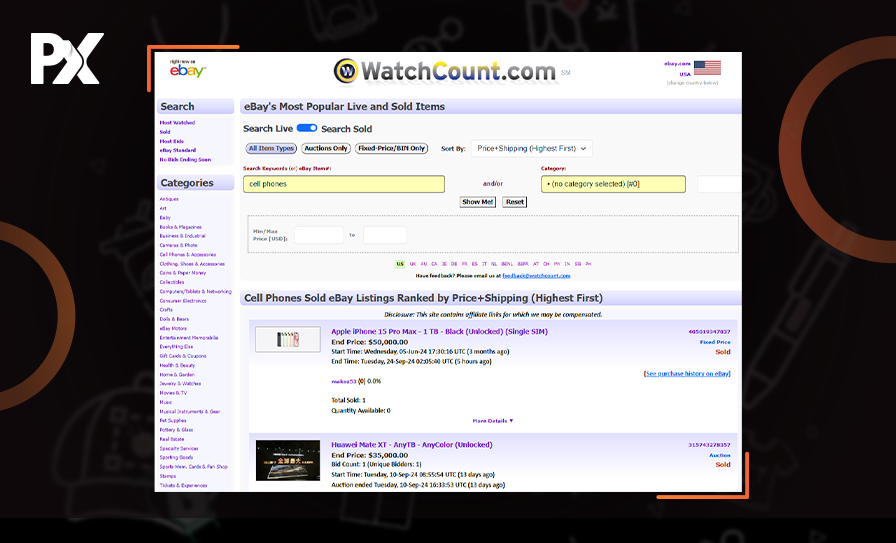
Task: Expand More Details for the iPhone listing
Action: (493, 421)
